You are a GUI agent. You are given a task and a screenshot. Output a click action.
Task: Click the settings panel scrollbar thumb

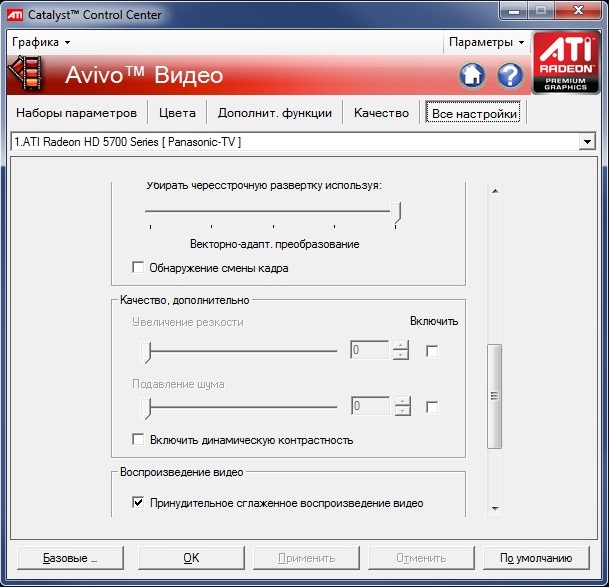click(x=494, y=396)
